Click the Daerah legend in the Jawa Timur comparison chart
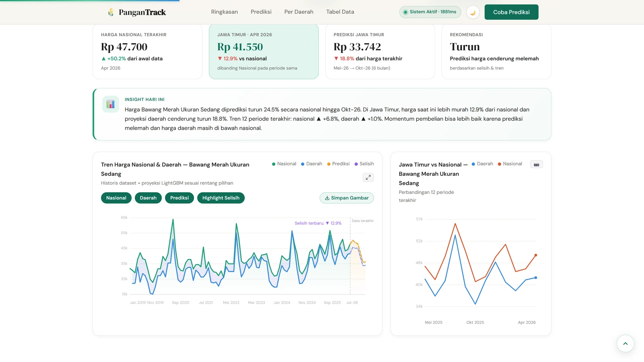The image size is (644, 362). [483, 164]
